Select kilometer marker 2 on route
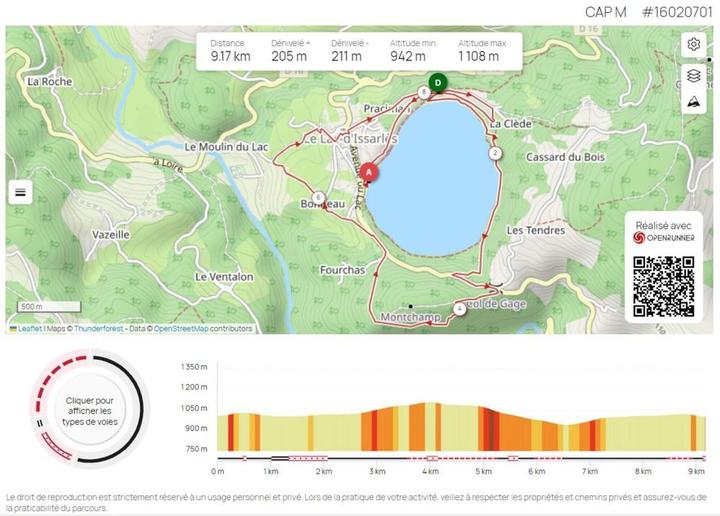 point(495,153)
